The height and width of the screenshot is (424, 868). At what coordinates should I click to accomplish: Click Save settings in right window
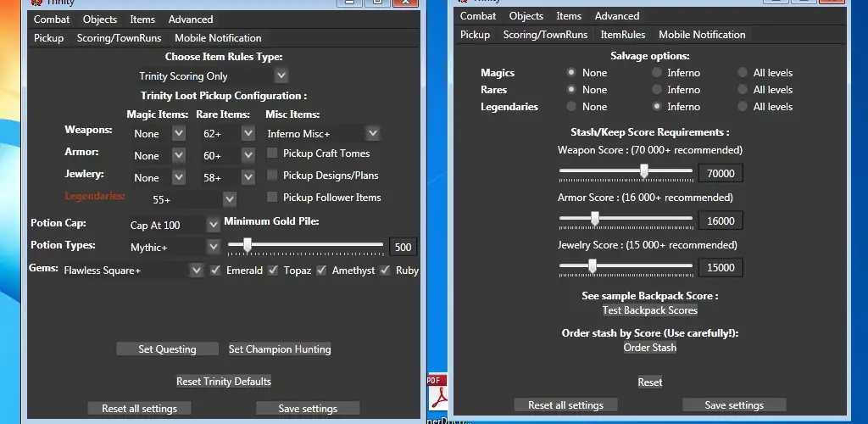[734, 405]
